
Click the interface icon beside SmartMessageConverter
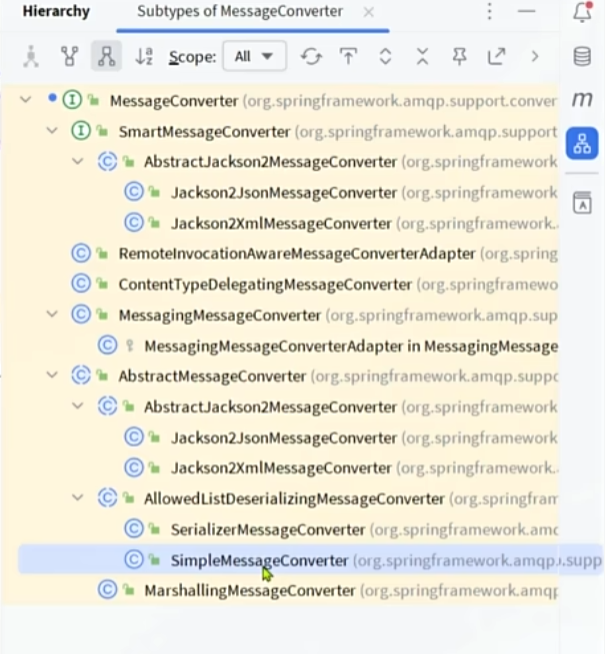[80, 131]
